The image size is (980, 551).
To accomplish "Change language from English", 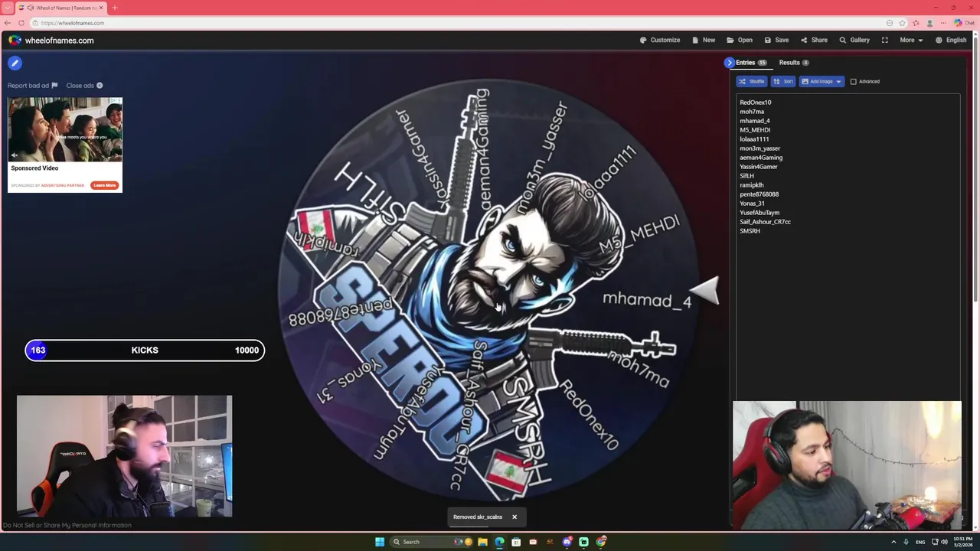I will click(x=951, y=40).
